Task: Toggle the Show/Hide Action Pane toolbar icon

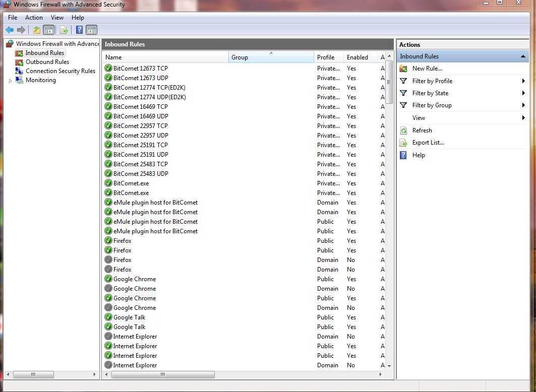Action: coord(92,30)
